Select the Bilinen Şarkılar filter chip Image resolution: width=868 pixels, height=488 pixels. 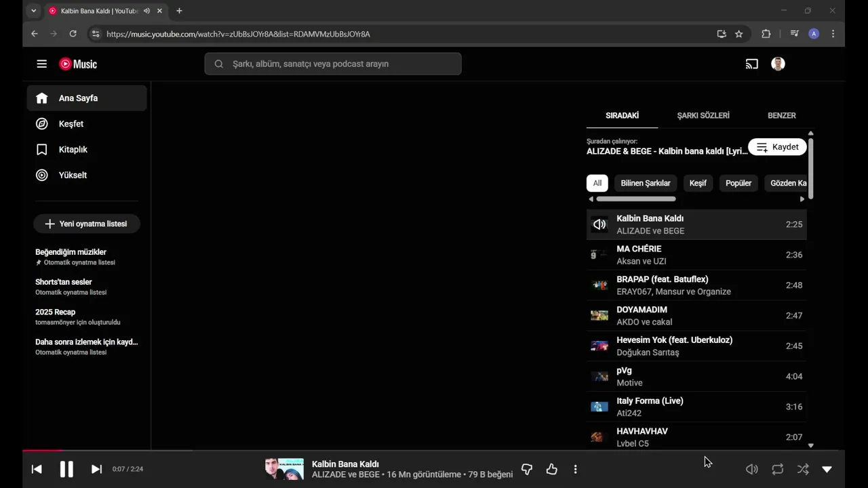tap(646, 183)
